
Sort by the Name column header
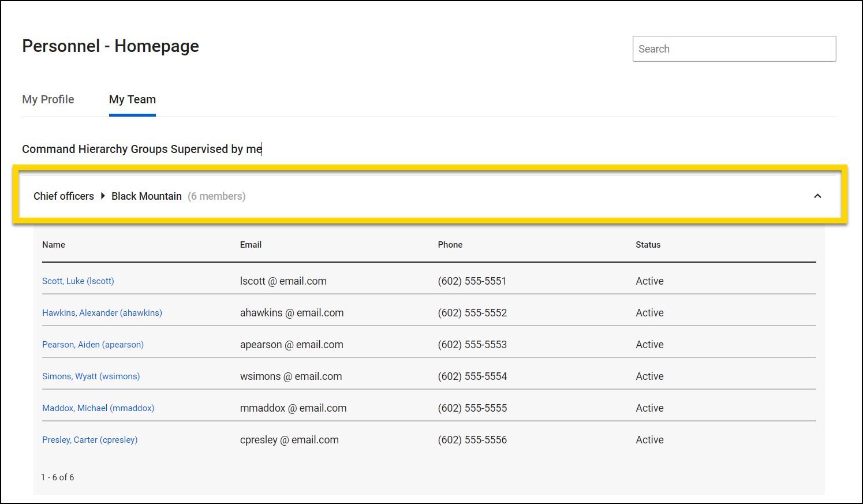53,244
